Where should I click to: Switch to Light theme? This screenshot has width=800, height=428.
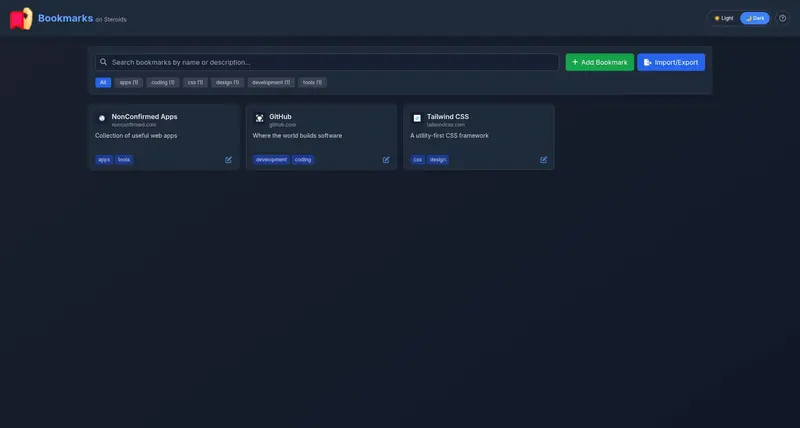723,18
